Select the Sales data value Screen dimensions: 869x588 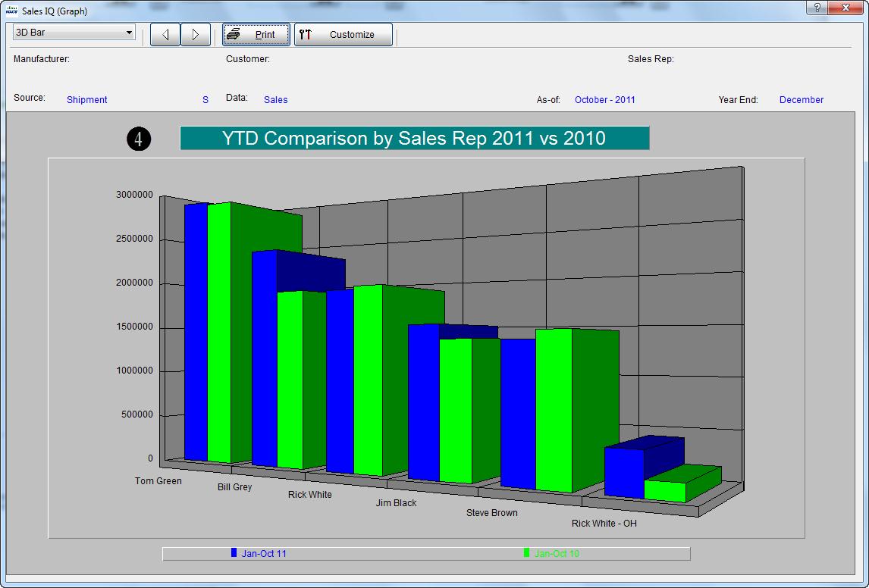[275, 100]
